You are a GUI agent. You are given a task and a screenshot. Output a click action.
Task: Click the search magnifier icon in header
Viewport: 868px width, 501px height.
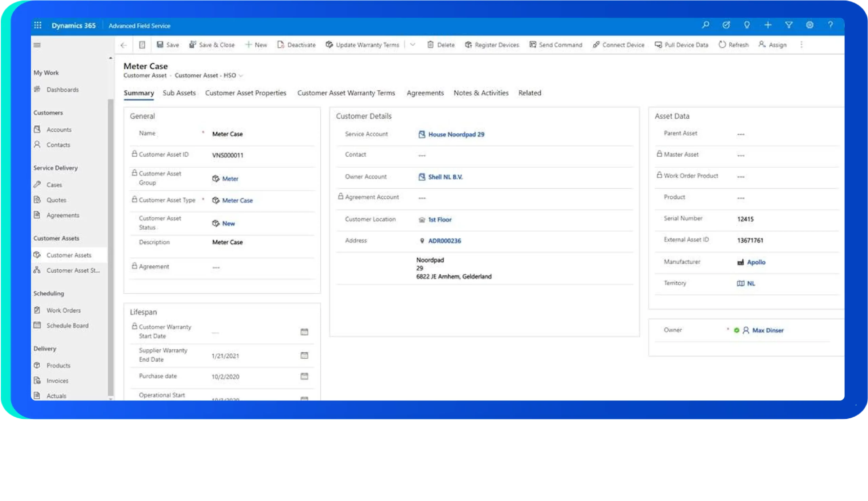pos(705,25)
